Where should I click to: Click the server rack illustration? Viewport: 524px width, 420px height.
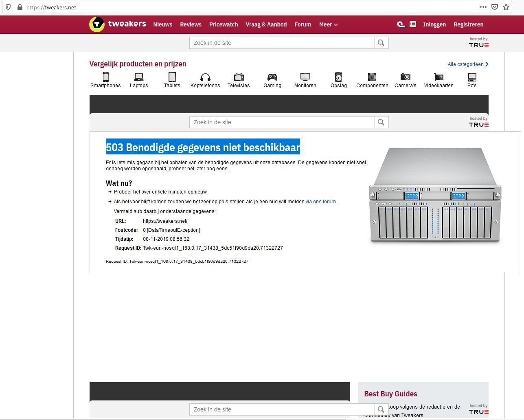click(x=435, y=196)
